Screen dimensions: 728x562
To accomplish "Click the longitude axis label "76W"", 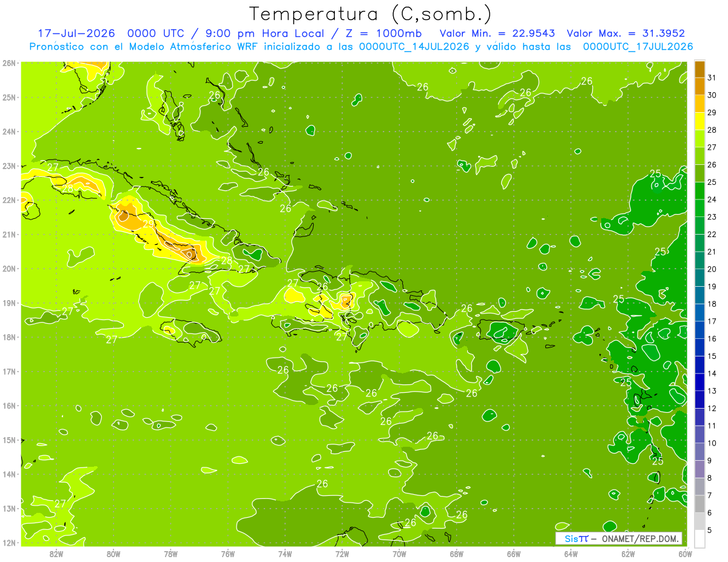I will pyautogui.click(x=227, y=554).
